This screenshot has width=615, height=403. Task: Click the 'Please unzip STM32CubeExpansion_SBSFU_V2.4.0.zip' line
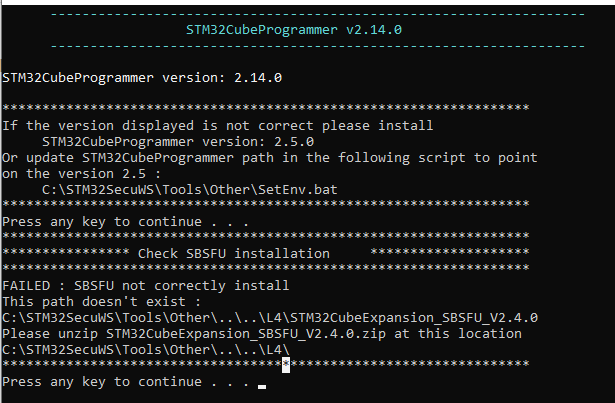(262, 333)
